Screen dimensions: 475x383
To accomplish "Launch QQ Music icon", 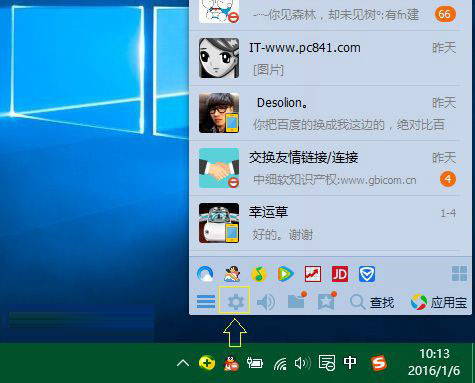I will click(x=259, y=274).
